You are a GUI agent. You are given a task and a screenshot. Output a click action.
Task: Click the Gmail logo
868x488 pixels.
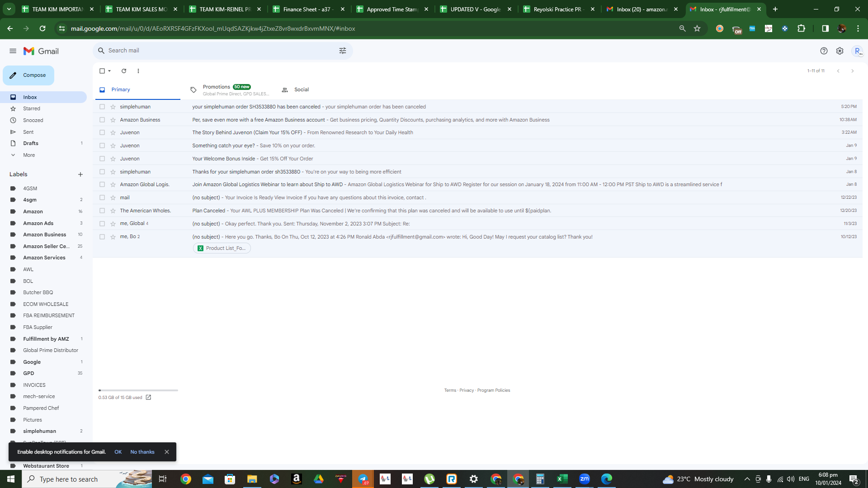click(41, 51)
